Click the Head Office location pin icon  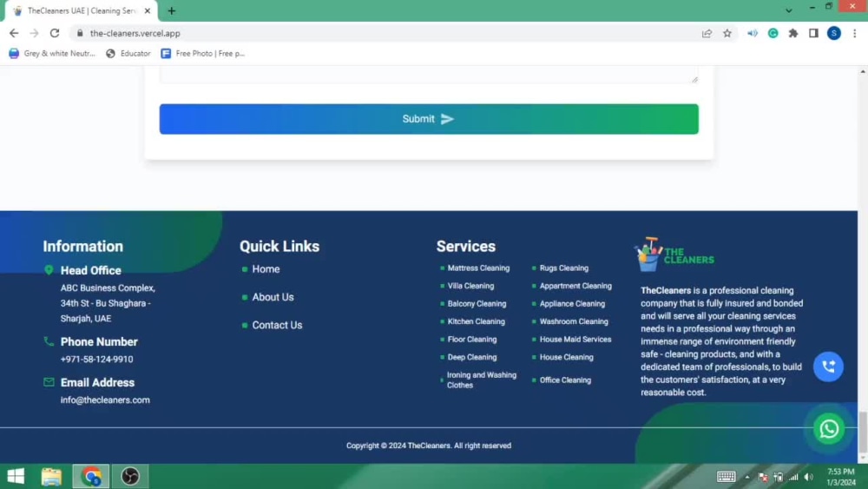click(x=49, y=270)
